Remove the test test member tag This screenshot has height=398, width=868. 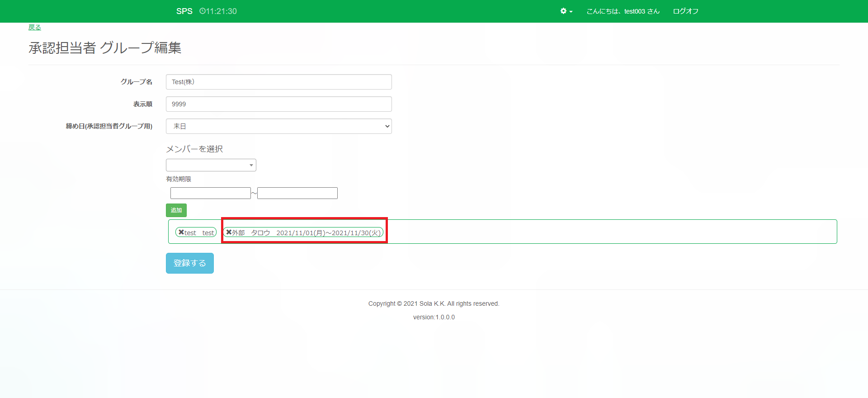click(181, 232)
